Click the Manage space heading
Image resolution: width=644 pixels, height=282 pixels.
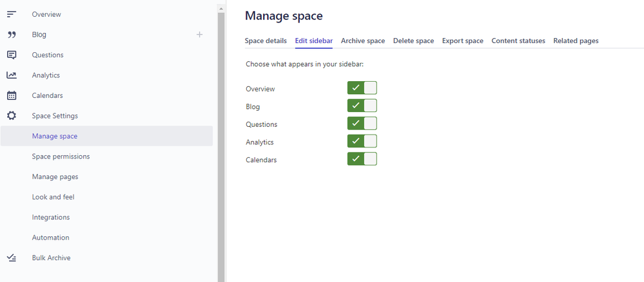[x=284, y=16]
